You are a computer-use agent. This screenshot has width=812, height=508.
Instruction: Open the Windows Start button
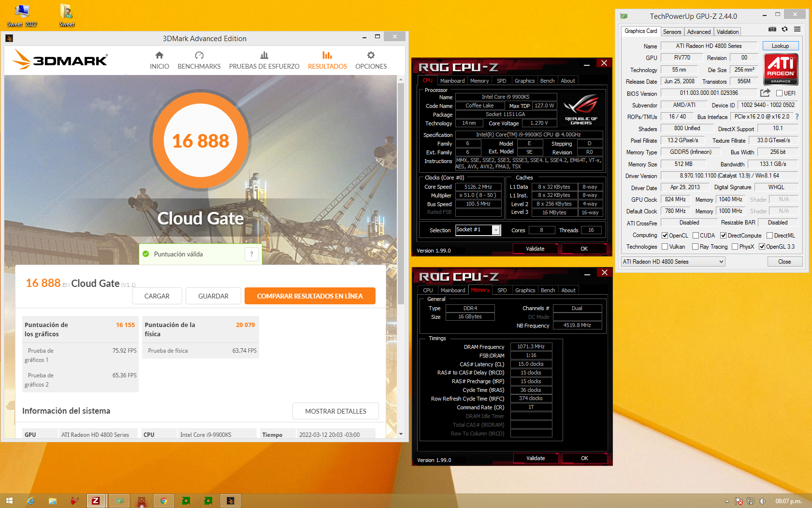click(x=9, y=501)
